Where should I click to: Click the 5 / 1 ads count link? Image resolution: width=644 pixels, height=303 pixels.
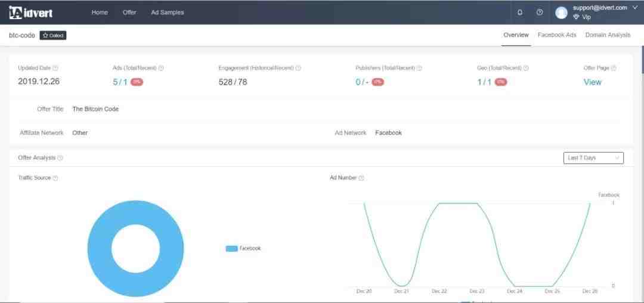click(120, 82)
